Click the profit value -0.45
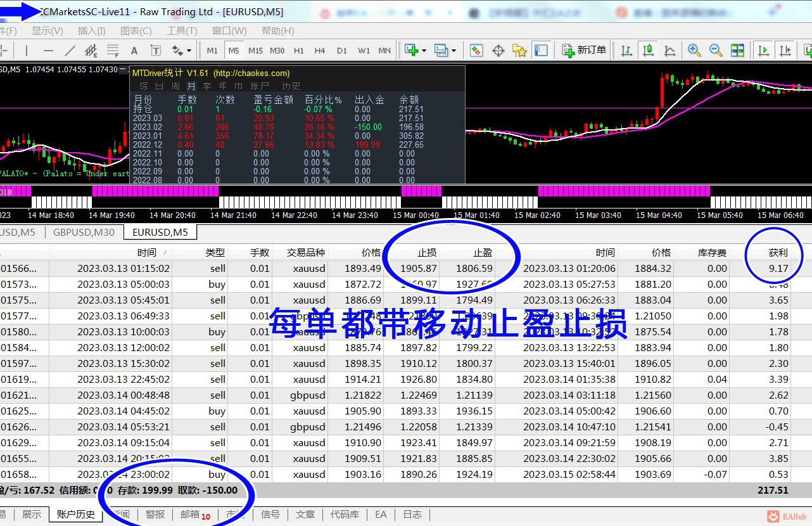812x526 pixels. [x=778, y=427]
